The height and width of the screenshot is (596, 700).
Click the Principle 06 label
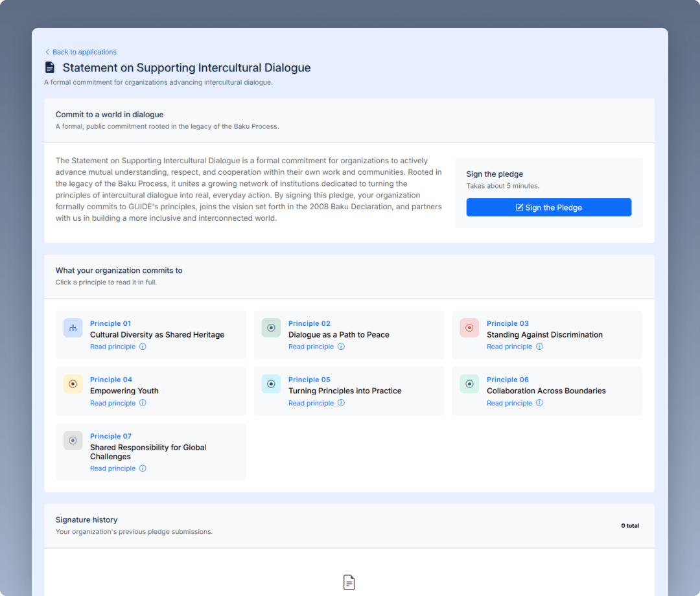(x=507, y=380)
